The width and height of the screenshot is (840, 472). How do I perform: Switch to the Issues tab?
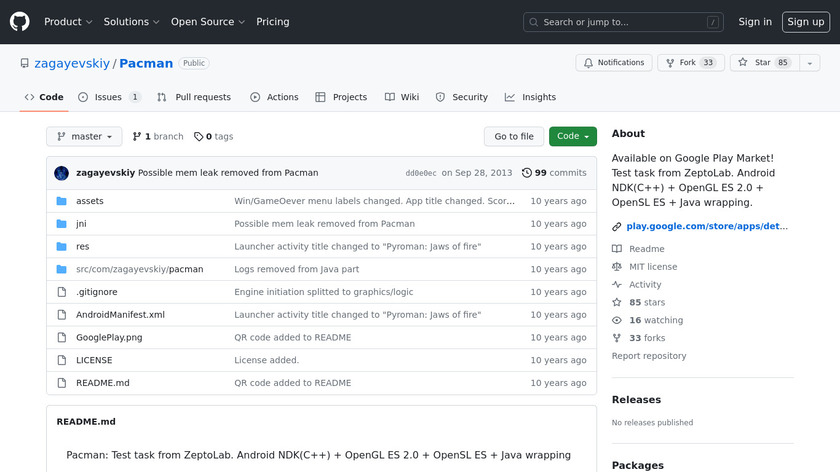(108, 97)
